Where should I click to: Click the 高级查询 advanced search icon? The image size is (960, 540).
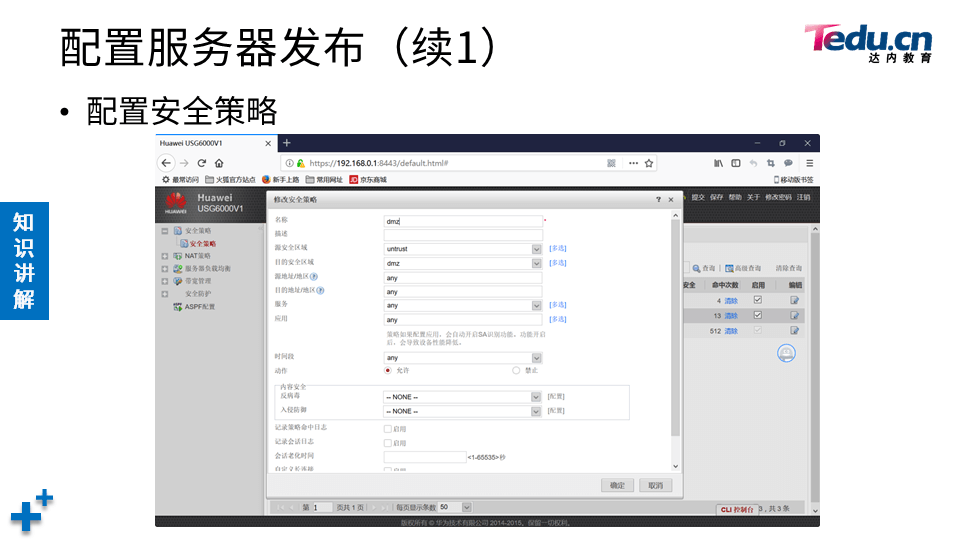point(729,268)
